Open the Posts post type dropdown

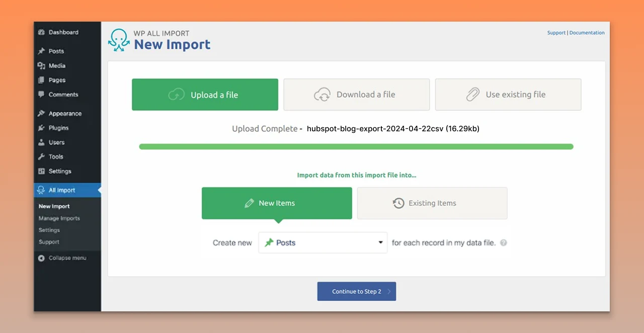[x=323, y=242]
